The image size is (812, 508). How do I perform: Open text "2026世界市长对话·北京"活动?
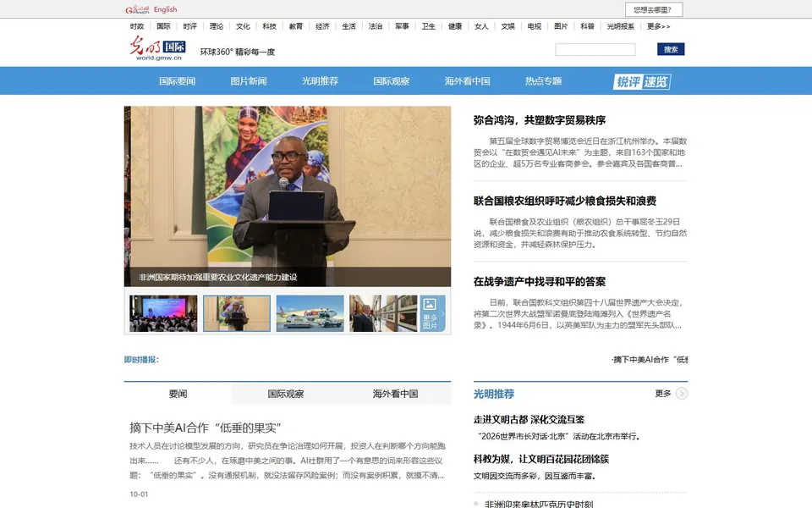(x=558, y=437)
